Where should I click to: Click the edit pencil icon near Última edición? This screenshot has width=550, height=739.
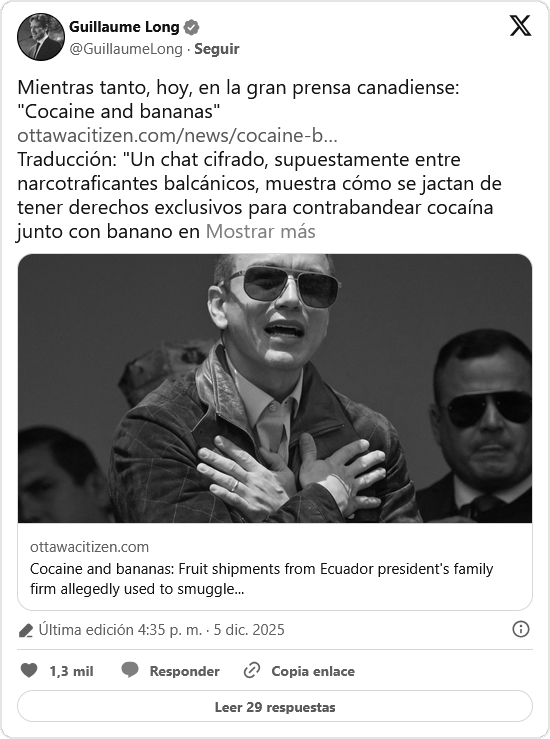(25, 630)
